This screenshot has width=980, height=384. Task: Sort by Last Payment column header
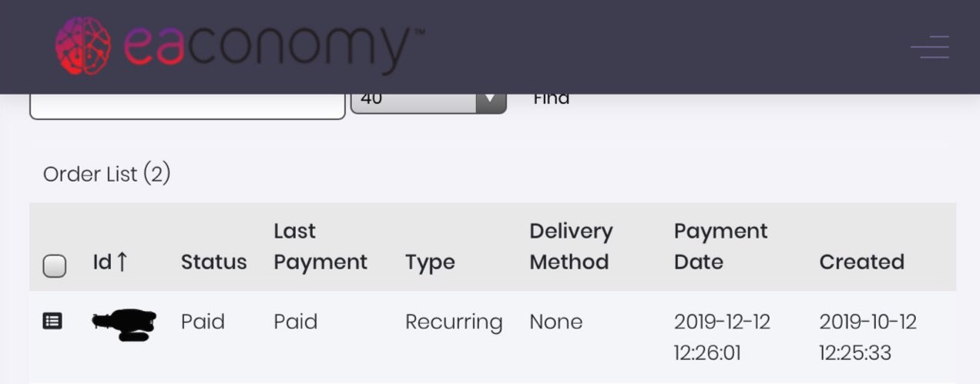coord(321,246)
